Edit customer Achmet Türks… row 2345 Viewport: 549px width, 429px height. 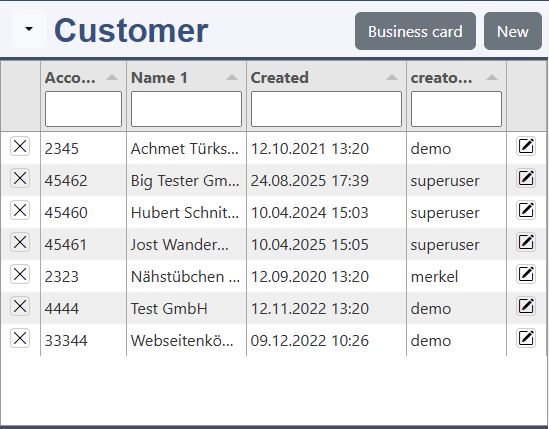[x=526, y=146]
